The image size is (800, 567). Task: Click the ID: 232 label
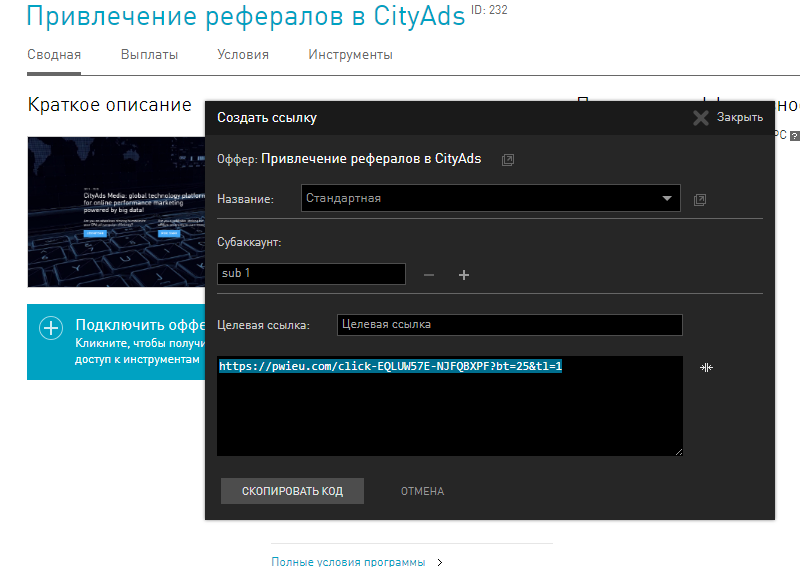click(489, 10)
